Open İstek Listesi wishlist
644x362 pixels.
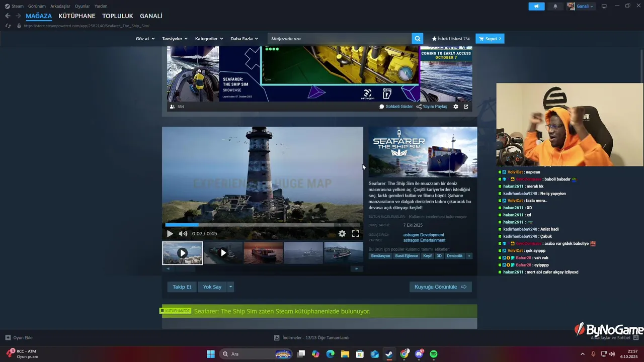(451, 39)
